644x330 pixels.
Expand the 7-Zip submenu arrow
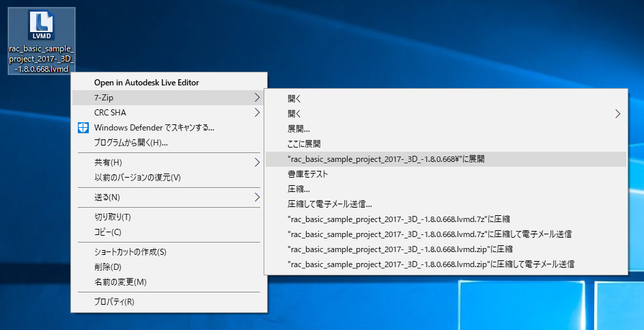(x=257, y=98)
